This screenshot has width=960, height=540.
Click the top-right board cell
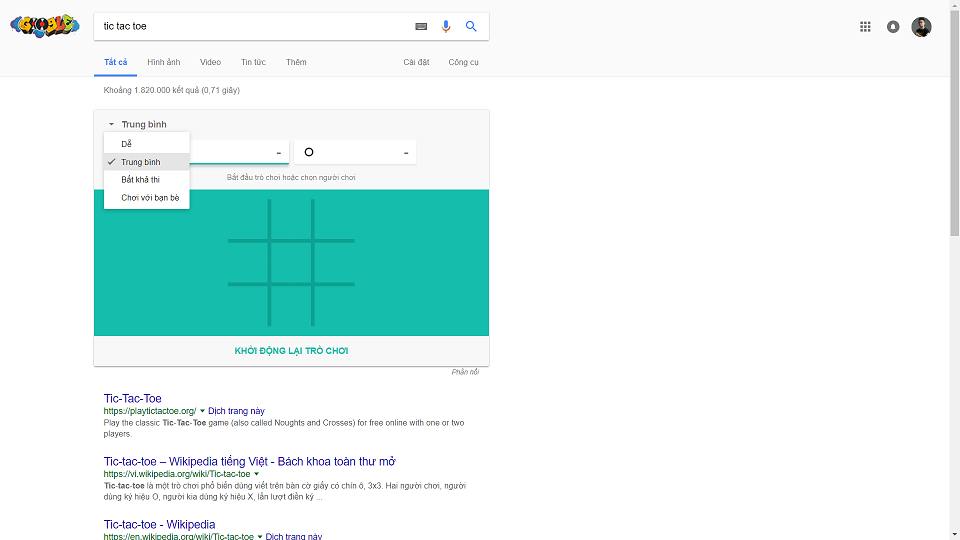[x=335, y=219]
